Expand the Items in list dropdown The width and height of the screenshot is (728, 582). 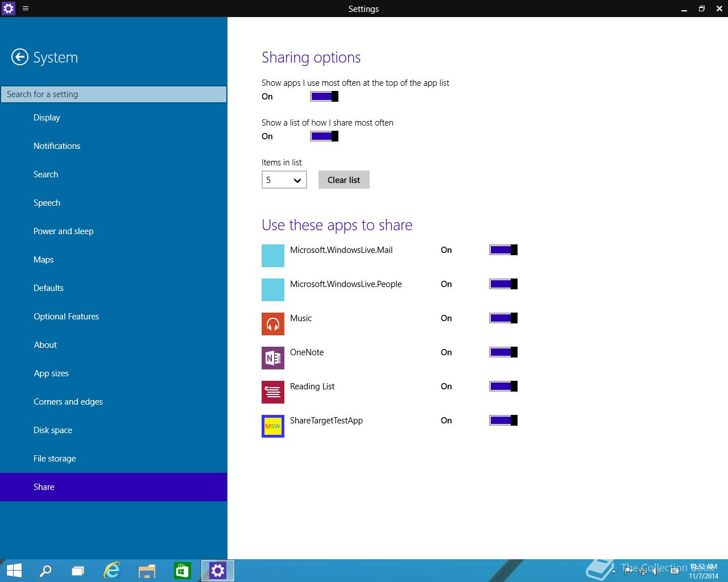284,180
